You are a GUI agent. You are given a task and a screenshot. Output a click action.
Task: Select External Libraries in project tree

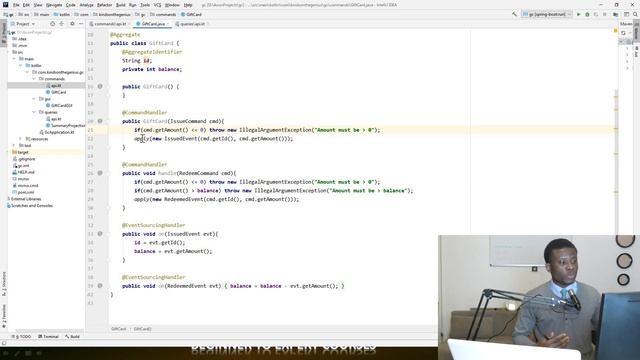pyautogui.click(x=24, y=199)
